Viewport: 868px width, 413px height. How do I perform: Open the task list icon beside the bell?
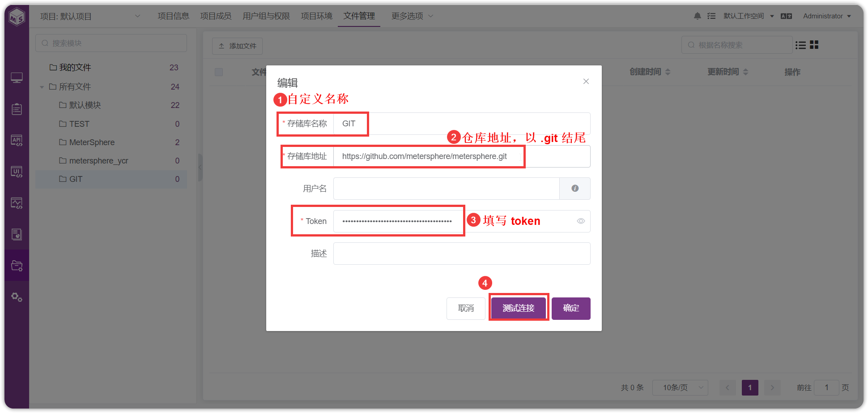[711, 16]
